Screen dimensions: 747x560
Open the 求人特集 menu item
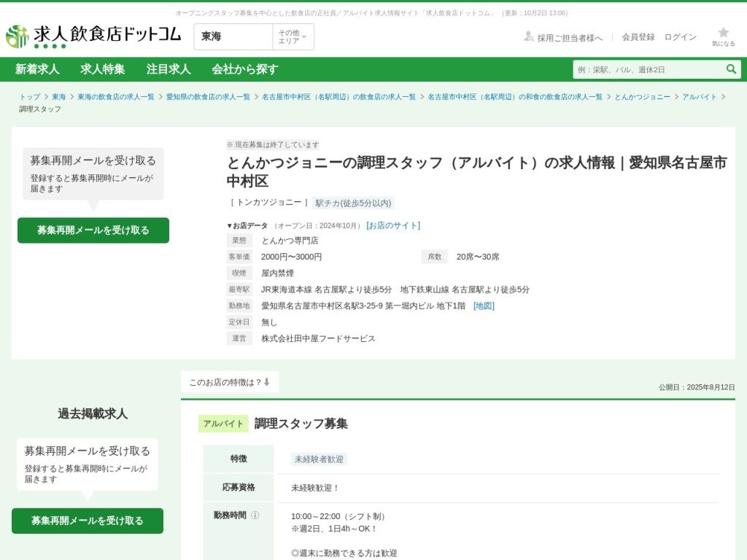103,69
